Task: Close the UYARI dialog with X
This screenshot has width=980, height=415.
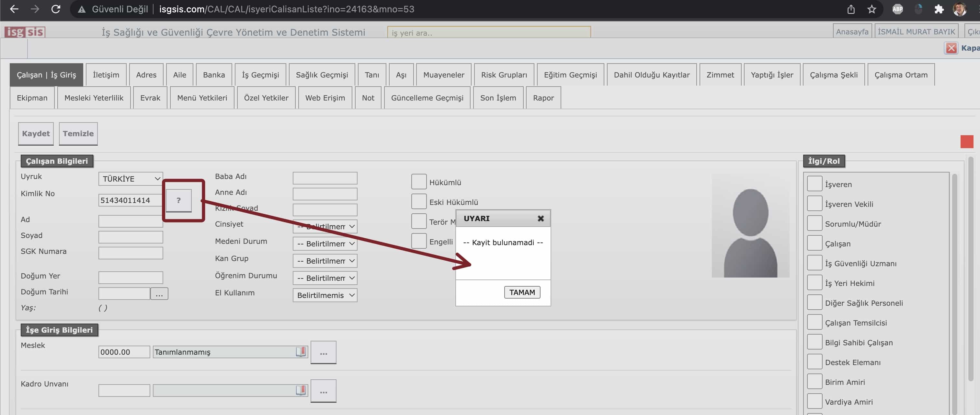Action: click(x=540, y=219)
